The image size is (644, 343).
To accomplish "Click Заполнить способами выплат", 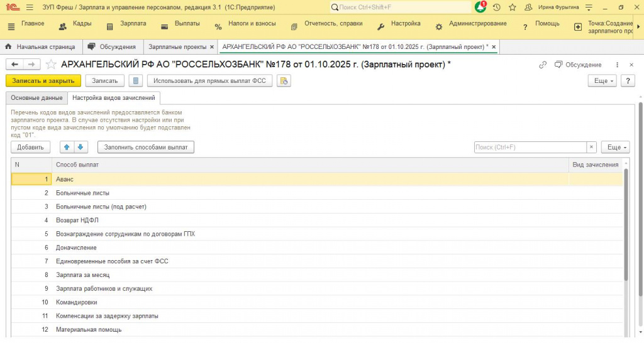I will 146,147.
